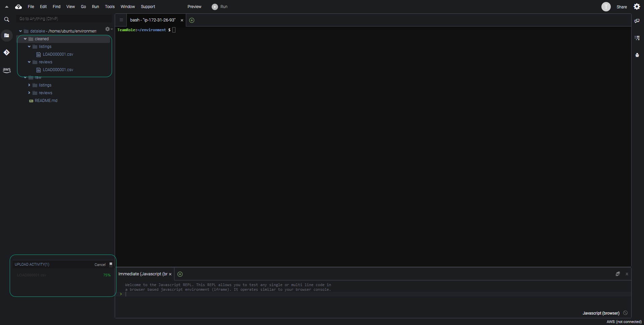Open the AWS toolkit sidebar icon
This screenshot has width=644, height=325.
[x=6, y=70]
